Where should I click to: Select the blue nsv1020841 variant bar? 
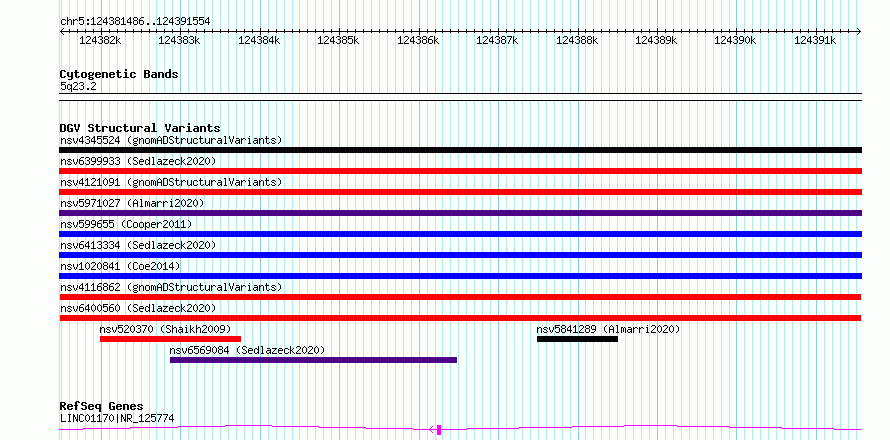pyautogui.click(x=460, y=276)
